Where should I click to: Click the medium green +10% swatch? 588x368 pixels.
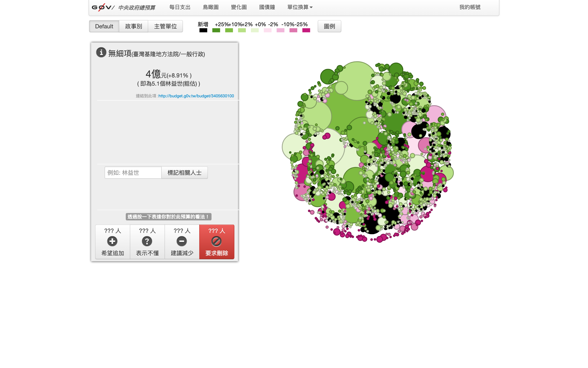click(229, 30)
